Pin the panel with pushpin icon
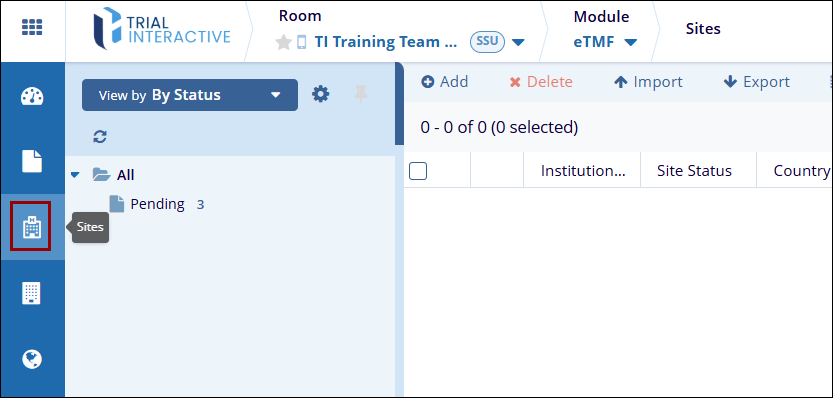 361,95
